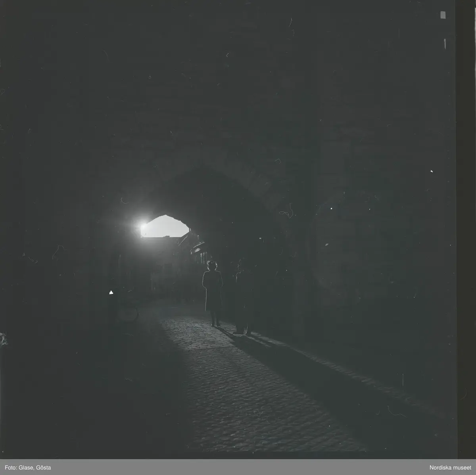
Task: Click the pointed top of the dark archway
Action: point(203,169)
